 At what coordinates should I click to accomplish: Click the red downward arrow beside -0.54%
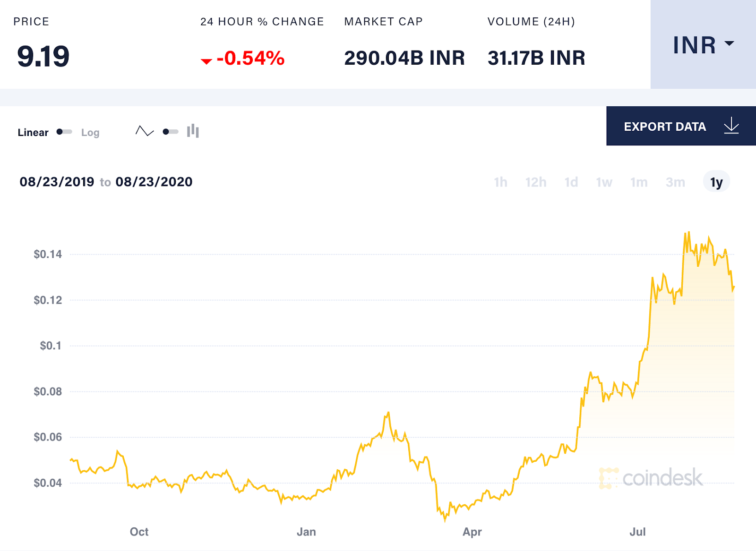pos(206,60)
